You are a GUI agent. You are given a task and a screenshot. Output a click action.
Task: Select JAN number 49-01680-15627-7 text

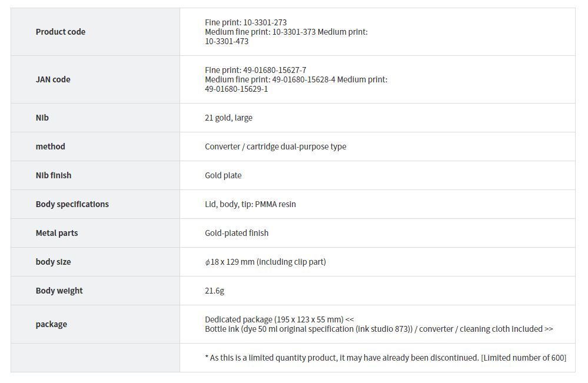(x=274, y=70)
